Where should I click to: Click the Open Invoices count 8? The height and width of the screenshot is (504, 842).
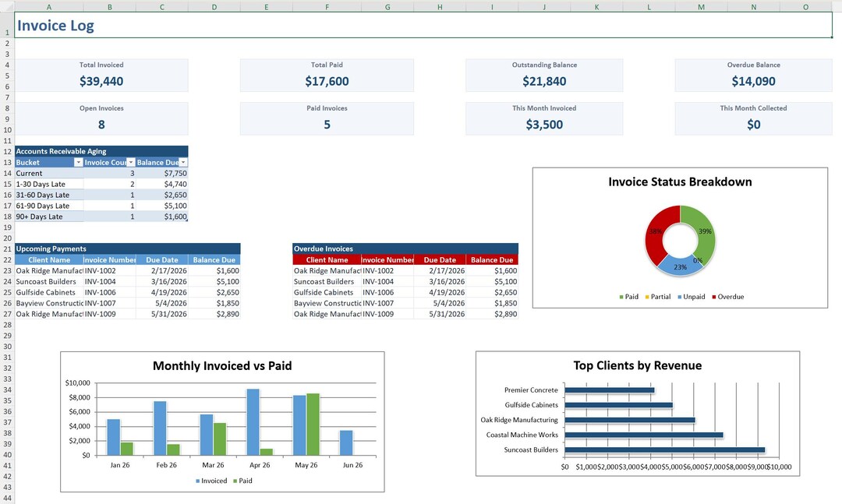click(101, 125)
